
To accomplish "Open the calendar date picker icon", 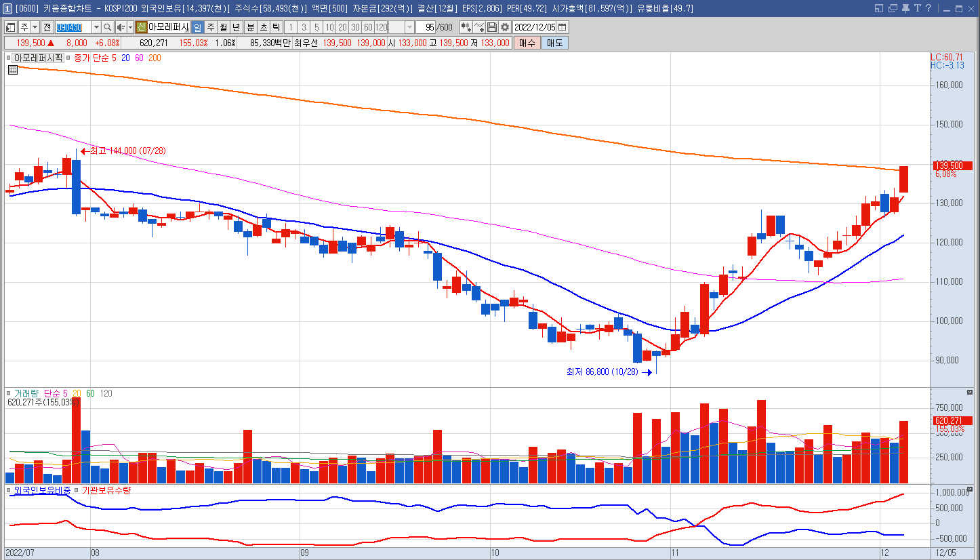I will 563,27.
